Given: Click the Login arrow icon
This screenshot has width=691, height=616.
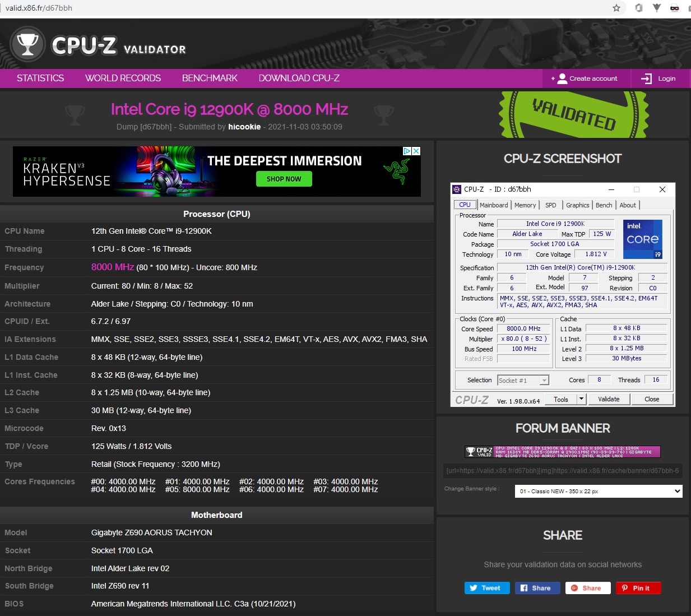Looking at the screenshot, I should click(x=646, y=78).
